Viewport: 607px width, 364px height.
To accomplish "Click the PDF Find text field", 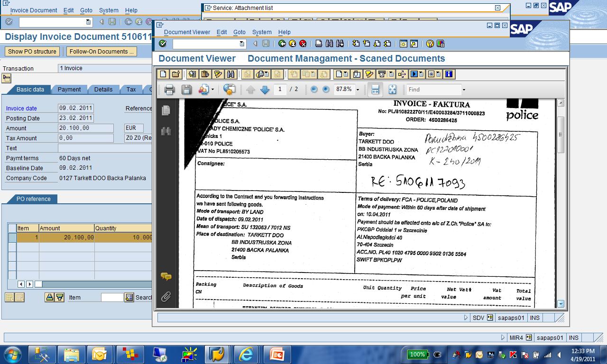I will 433,90.
